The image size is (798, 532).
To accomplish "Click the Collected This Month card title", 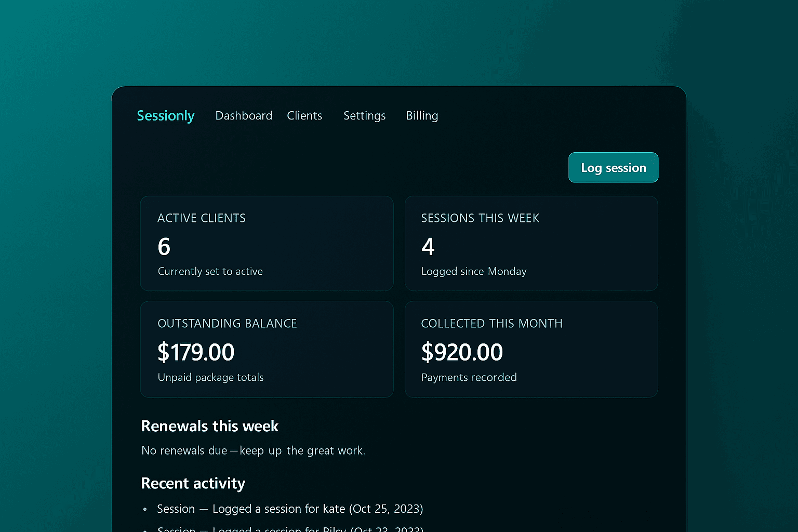I will click(x=491, y=324).
